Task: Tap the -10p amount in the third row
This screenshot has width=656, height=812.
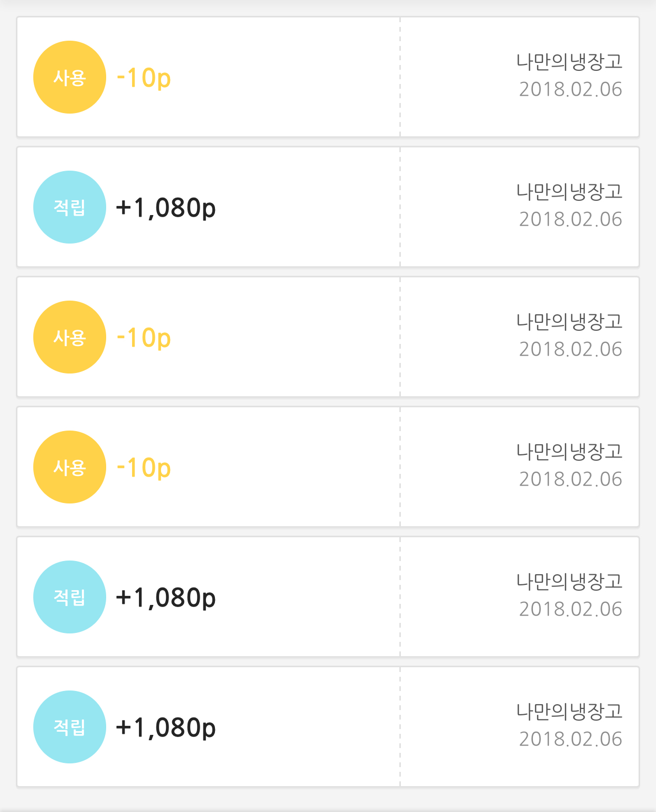Action: tap(144, 338)
